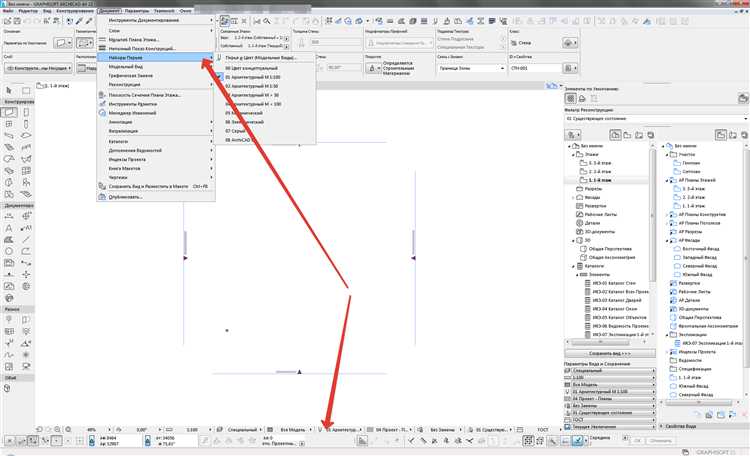Open the Фильтр Реконструкции dropdown
The image size is (750, 456).
656,119
